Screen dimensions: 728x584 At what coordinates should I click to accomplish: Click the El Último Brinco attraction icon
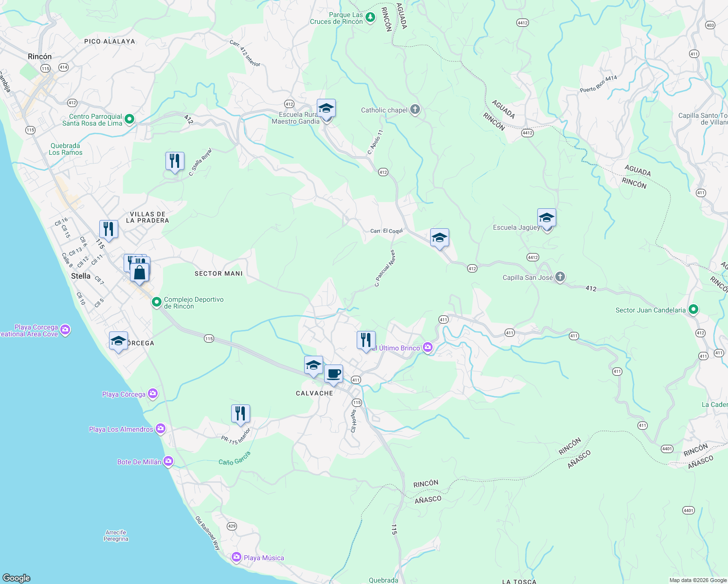tap(427, 347)
